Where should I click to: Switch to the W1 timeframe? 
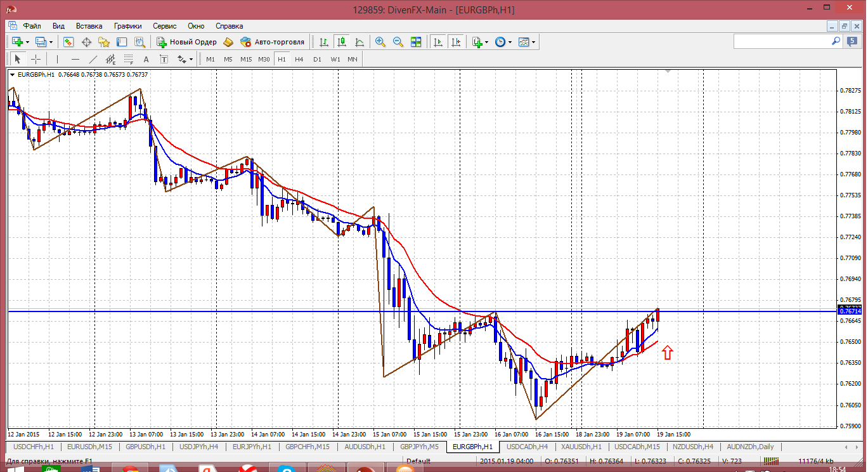point(335,59)
